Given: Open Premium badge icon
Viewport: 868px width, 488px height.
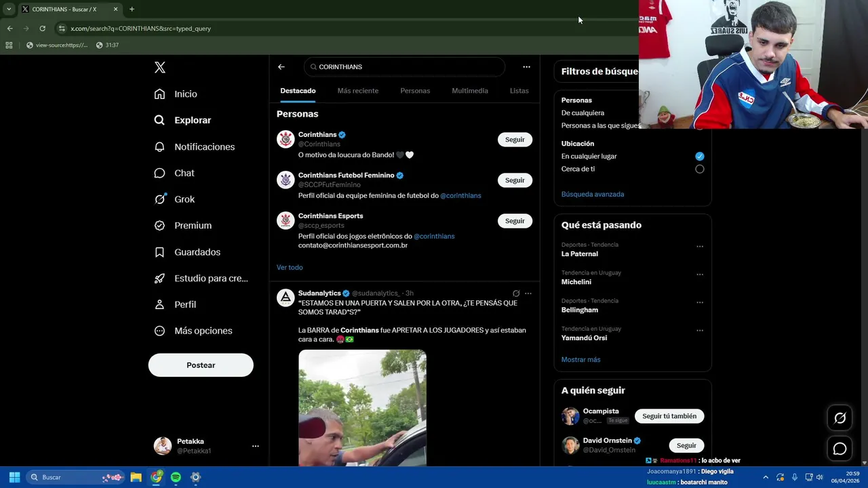Looking at the screenshot, I should click(x=159, y=226).
